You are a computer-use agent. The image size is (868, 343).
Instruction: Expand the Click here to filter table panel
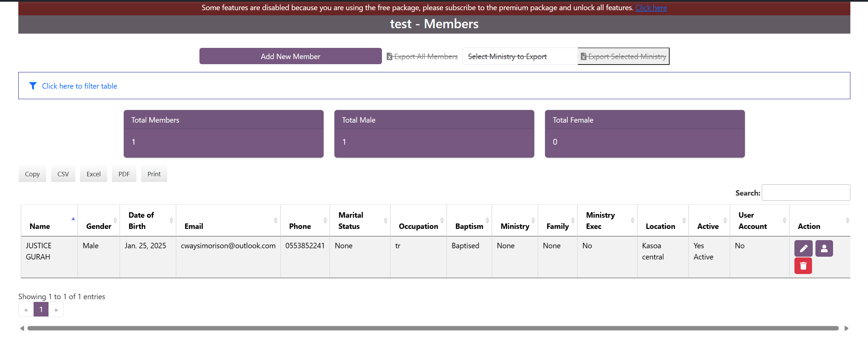pyautogui.click(x=79, y=86)
